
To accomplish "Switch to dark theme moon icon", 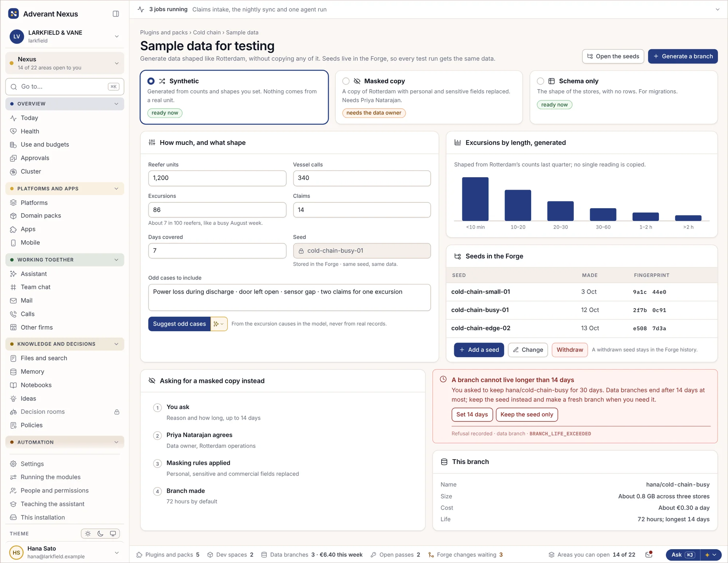I will pyautogui.click(x=100, y=534).
